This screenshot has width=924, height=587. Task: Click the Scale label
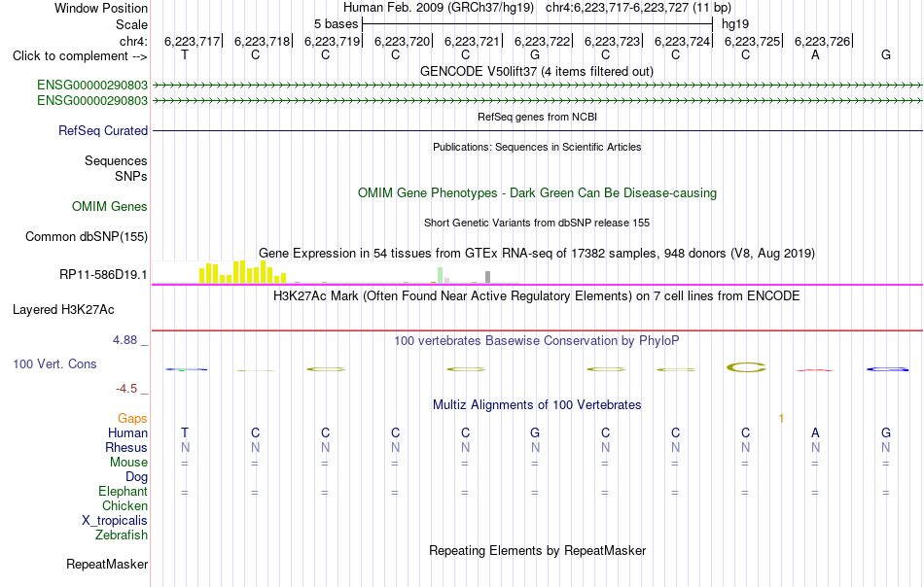131,24
